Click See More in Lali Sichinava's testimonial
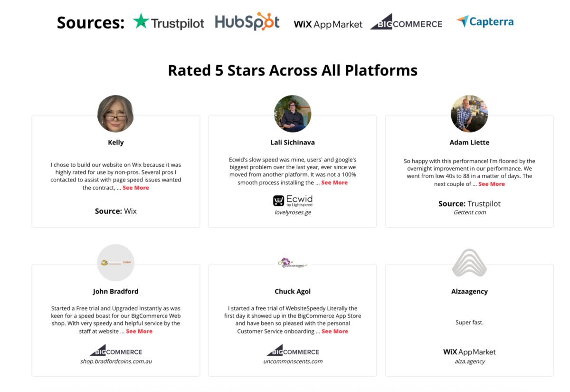 (x=334, y=182)
